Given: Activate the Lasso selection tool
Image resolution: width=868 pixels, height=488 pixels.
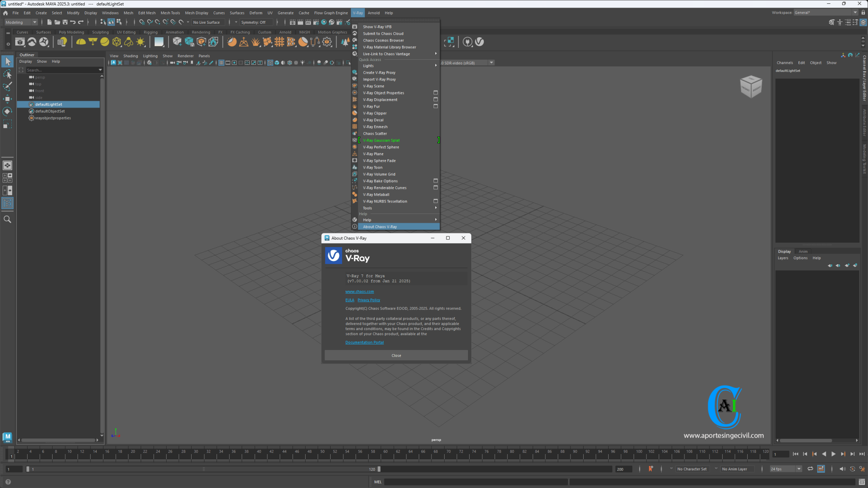Looking at the screenshot, I should click(x=7, y=75).
